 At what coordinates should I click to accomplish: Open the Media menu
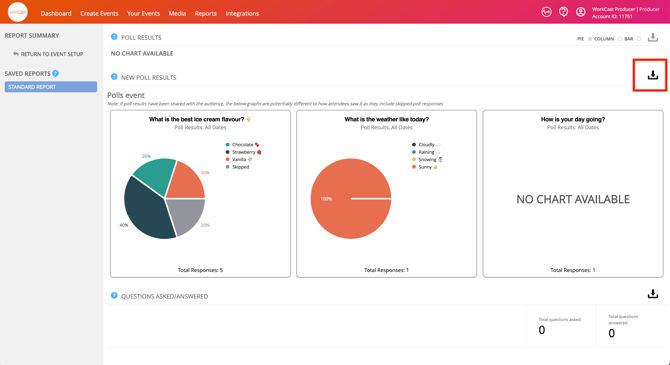click(177, 13)
